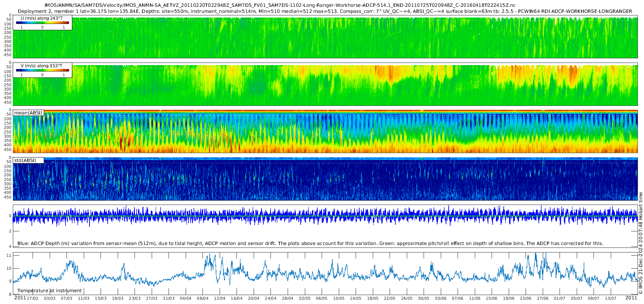Image resolution: width=644 pixels, height=304 pixels.
Task: Click the -4 tick on depth variation axis
Action: click(10, 247)
